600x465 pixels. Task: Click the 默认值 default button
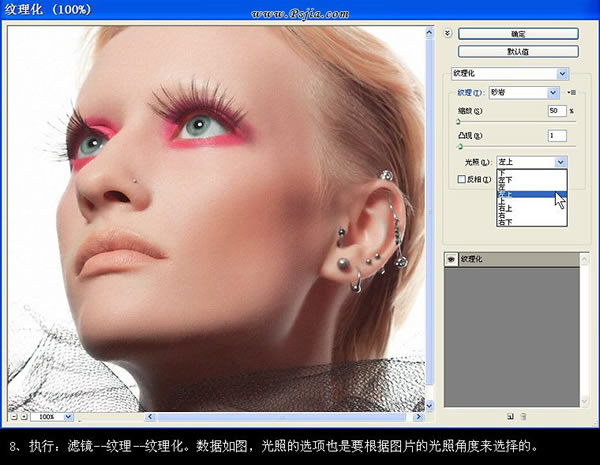tap(518, 51)
